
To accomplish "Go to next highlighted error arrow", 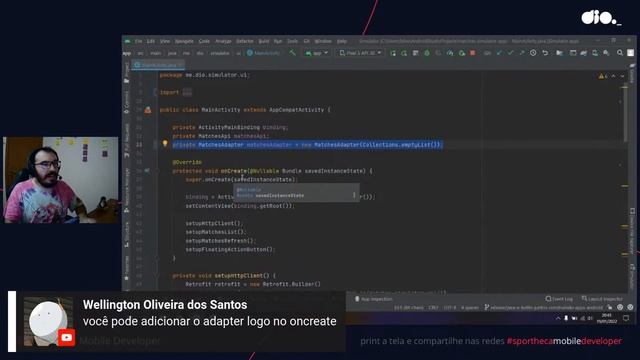I will 622,76.
